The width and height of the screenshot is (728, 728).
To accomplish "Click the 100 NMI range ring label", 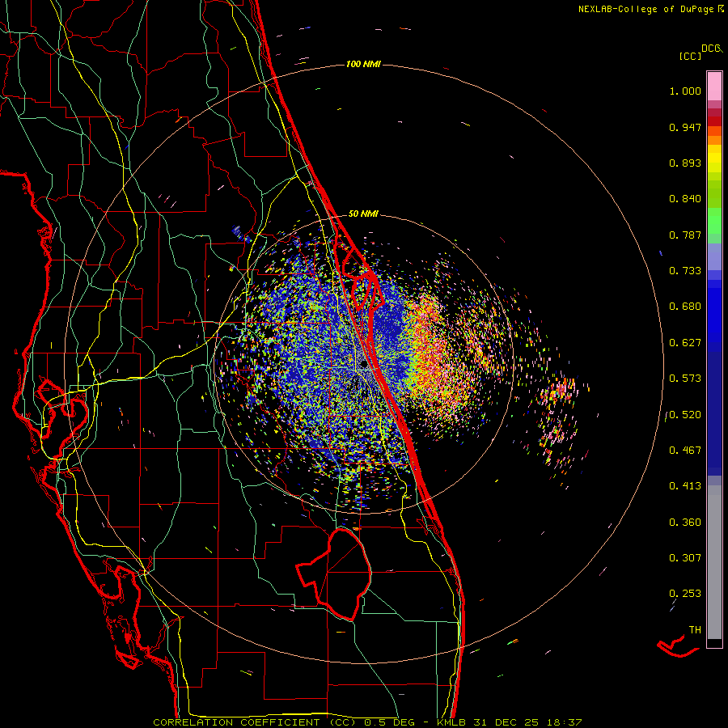I will (363, 64).
